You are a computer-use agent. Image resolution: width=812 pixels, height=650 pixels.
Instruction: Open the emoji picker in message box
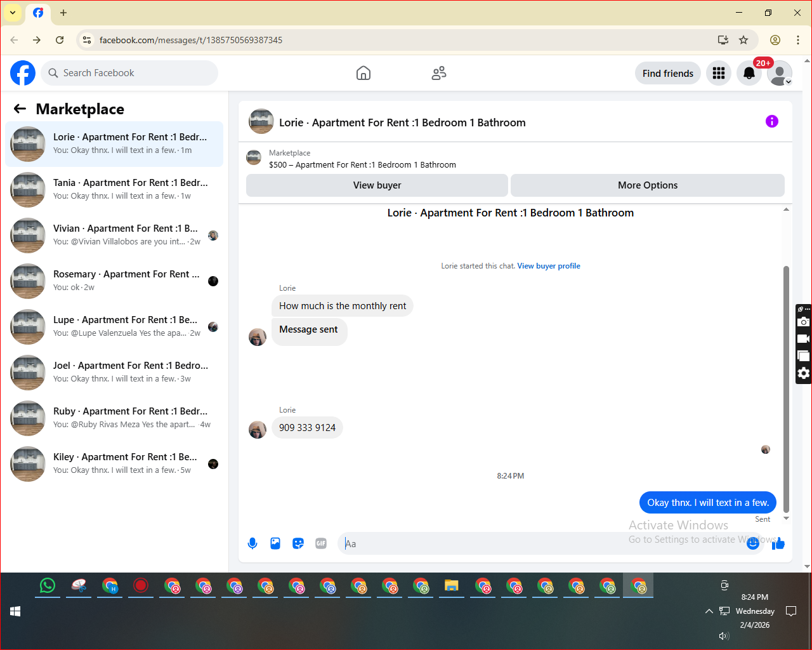tap(753, 543)
